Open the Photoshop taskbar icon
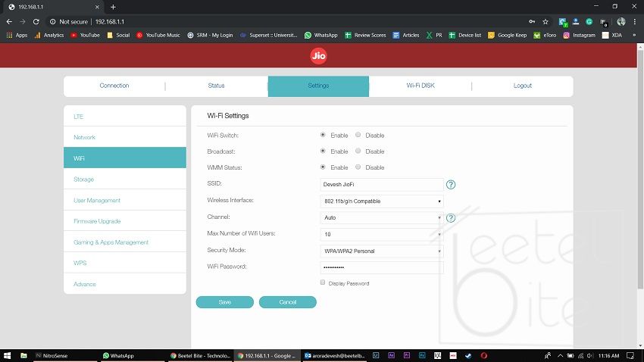The height and width of the screenshot is (362, 644). [x=422, y=355]
